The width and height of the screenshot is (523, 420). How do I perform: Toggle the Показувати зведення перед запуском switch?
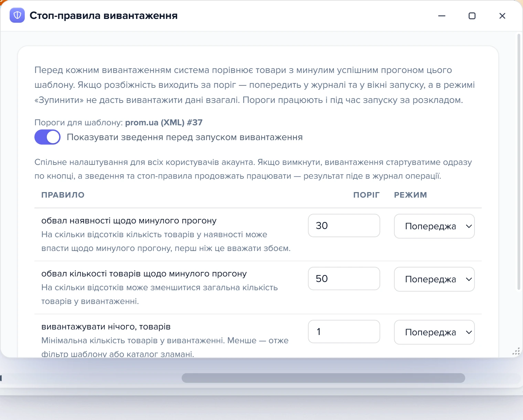(47, 137)
